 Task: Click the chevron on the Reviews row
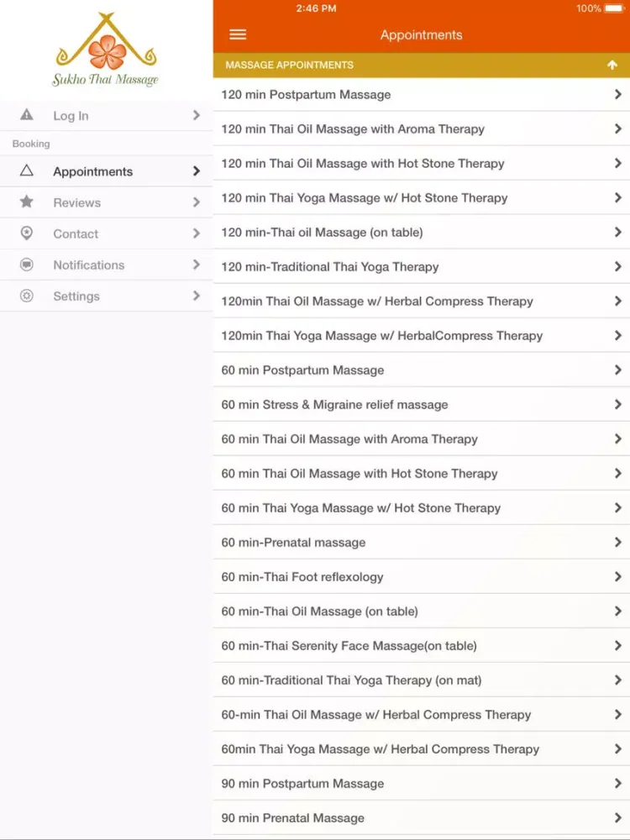(197, 202)
